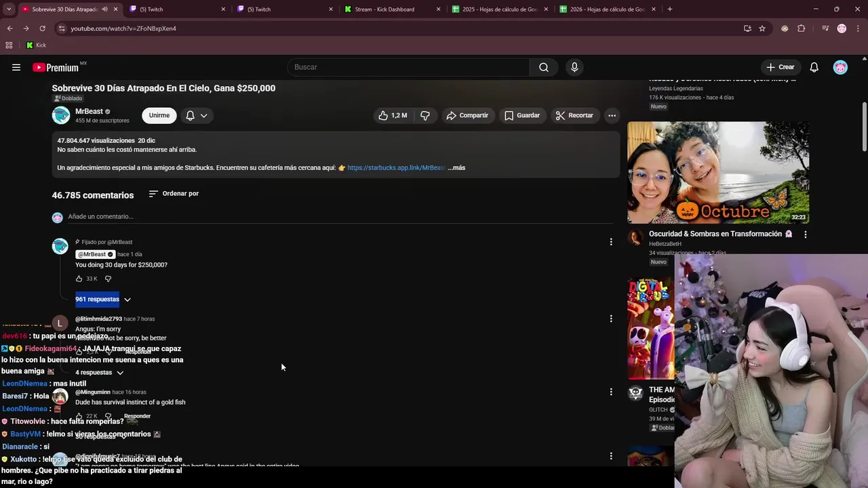Image resolution: width=868 pixels, height=488 pixels.
Task: Open Chrome three-dot menu
Action: coord(858,28)
